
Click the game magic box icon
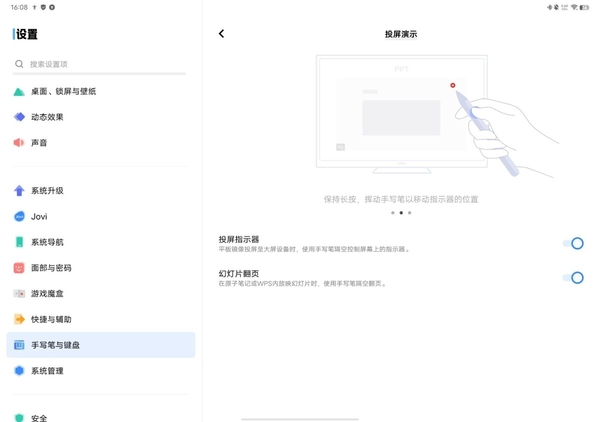(19, 293)
